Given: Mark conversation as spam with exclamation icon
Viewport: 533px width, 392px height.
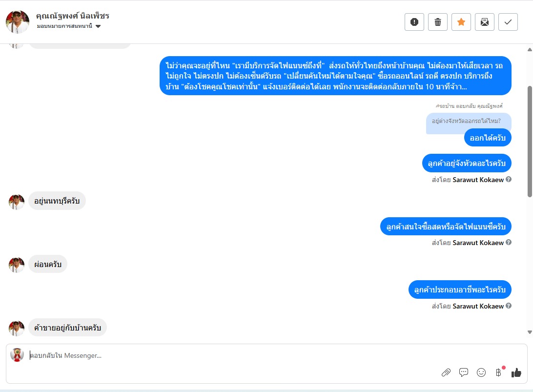Looking at the screenshot, I should click(414, 22).
